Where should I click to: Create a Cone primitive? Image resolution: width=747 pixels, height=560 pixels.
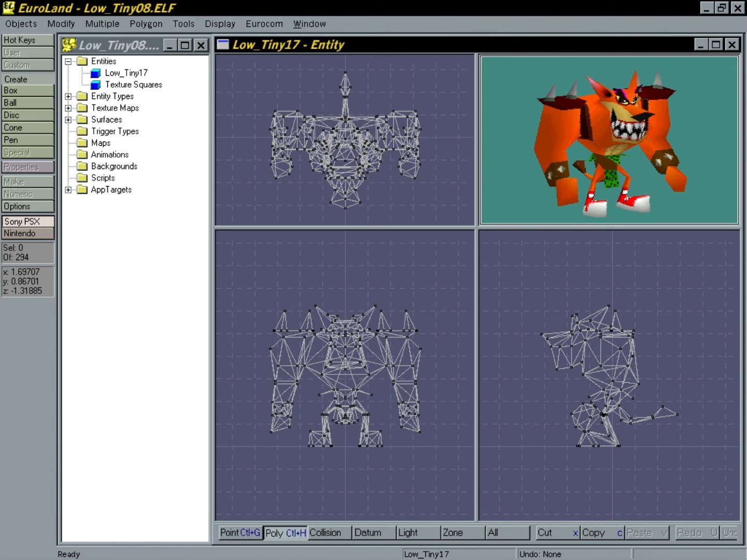[28, 128]
